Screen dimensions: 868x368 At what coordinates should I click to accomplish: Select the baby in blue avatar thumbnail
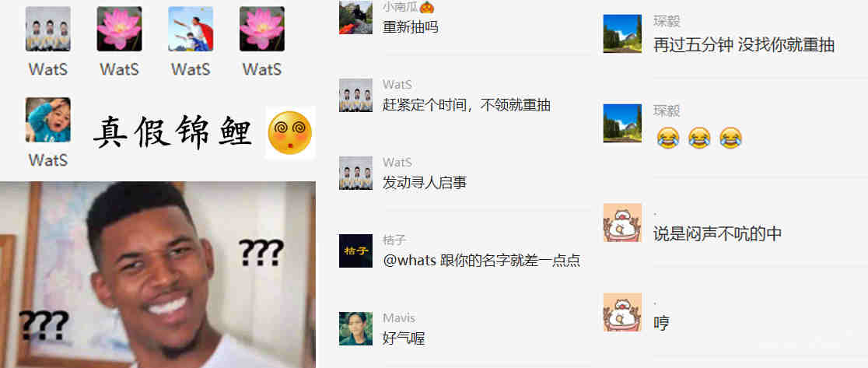click(x=47, y=120)
